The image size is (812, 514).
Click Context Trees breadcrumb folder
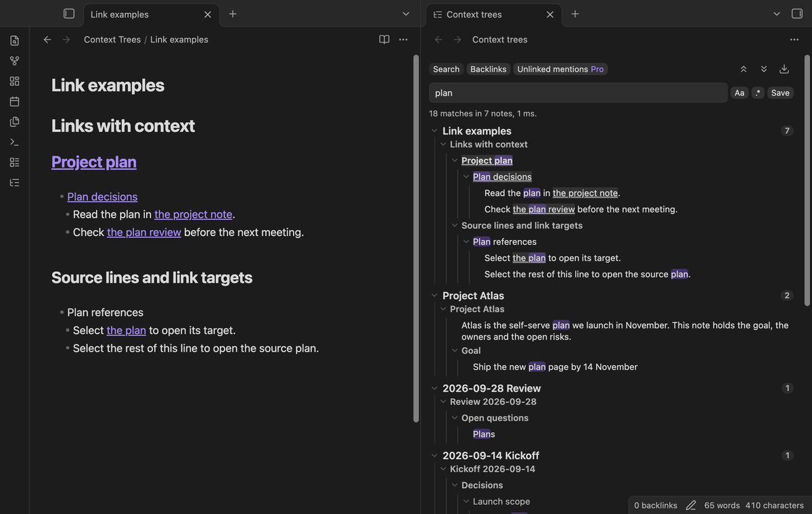[x=112, y=40]
